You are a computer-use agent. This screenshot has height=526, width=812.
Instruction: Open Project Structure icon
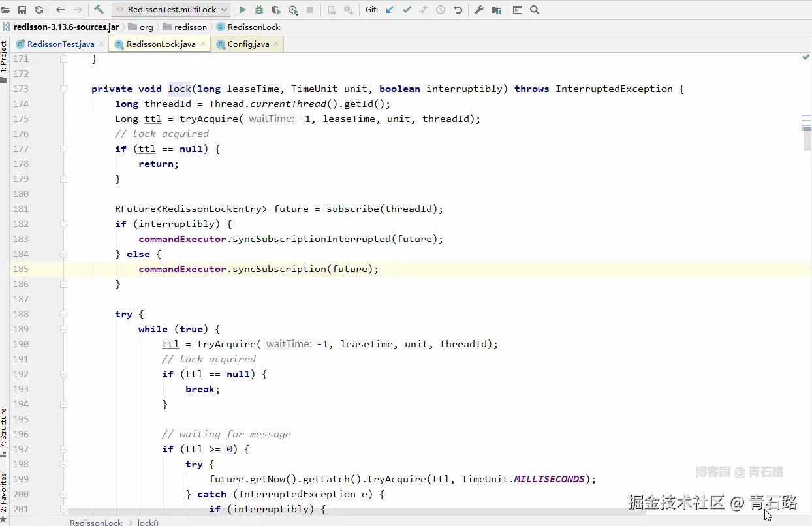(496, 10)
